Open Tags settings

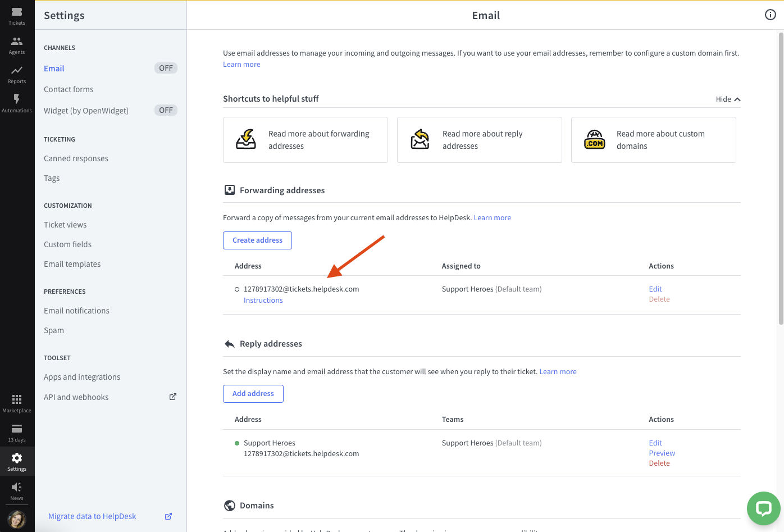[x=52, y=178]
